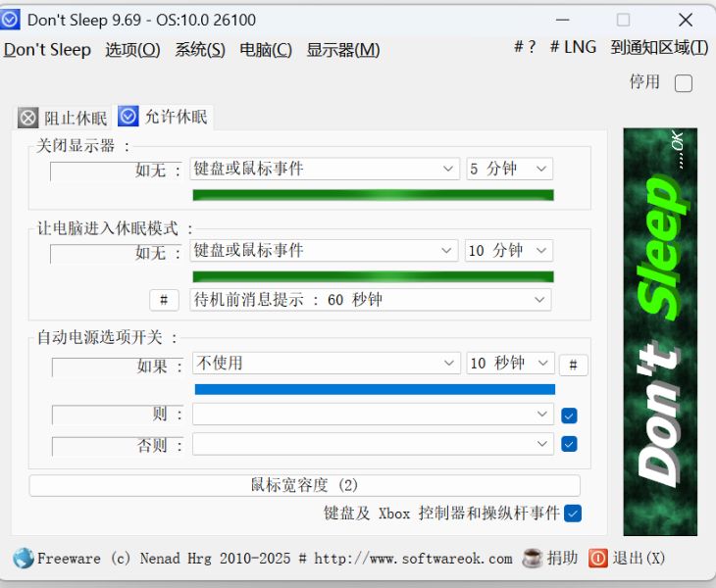
Task: Click the 鼠标宽容度 (2) button
Action: [305, 485]
